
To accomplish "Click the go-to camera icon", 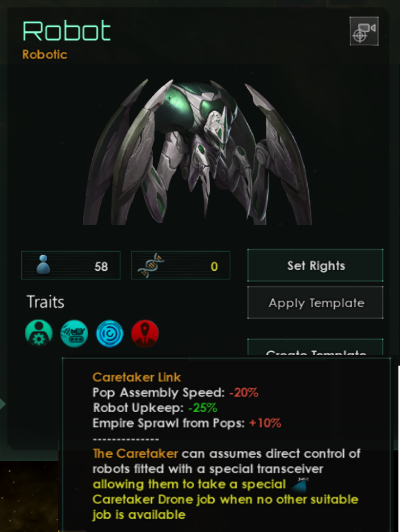I will [364, 31].
